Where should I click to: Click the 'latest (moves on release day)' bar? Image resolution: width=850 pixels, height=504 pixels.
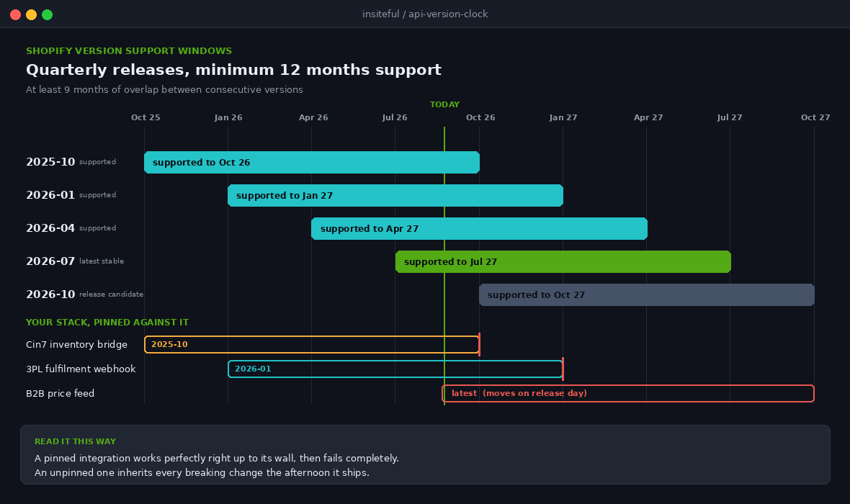(x=628, y=393)
